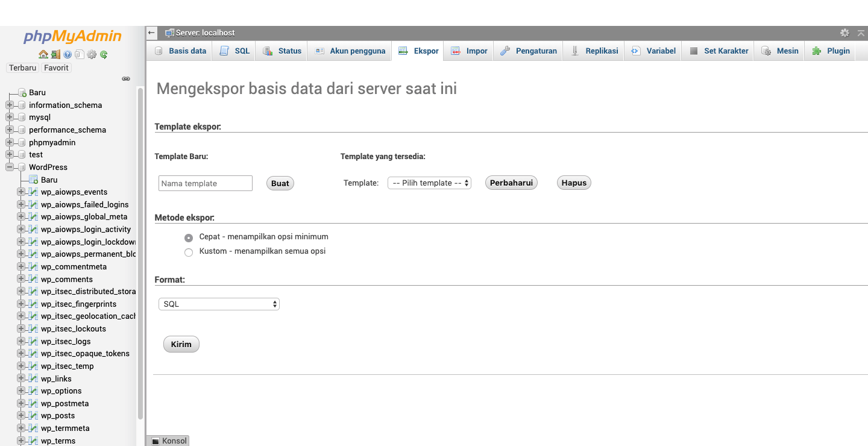The image size is (868, 446).
Task: Click the page settings gear at top right
Action: 844,33
